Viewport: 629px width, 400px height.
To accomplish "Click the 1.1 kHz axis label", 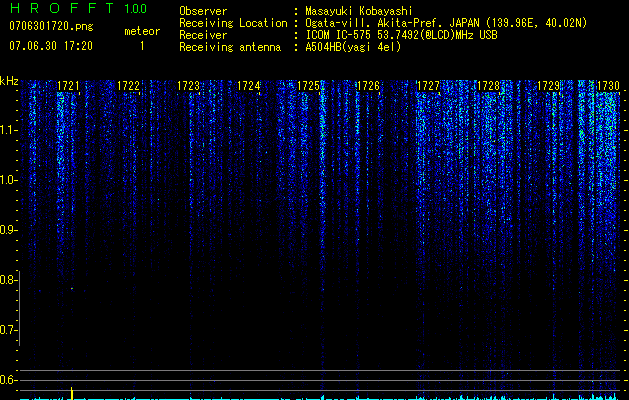I will coord(8,130).
